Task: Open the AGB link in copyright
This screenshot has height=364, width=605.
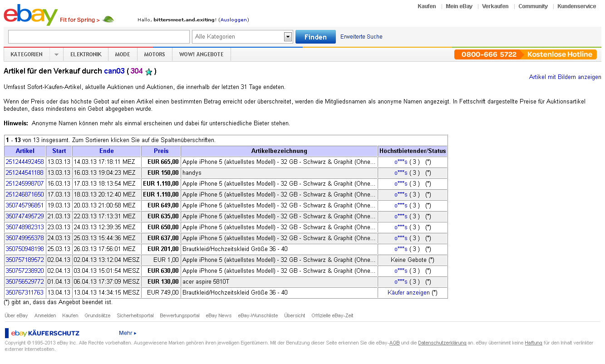Action: point(394,343)
